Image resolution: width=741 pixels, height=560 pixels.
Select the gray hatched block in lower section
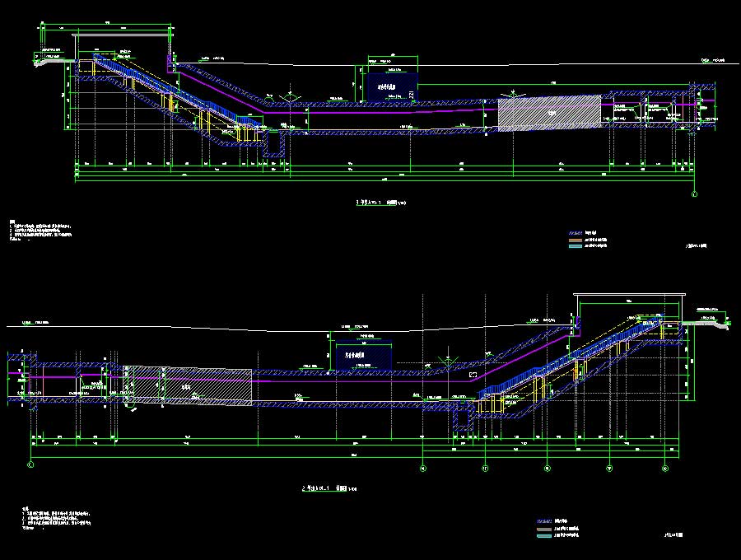pos(187,385)
